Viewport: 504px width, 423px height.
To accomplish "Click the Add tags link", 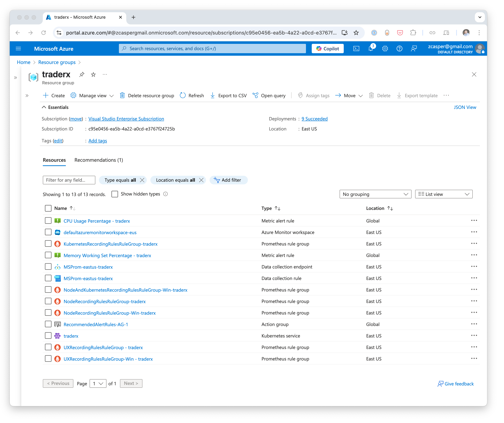I will pyautogui.click(x=98, y=141).
